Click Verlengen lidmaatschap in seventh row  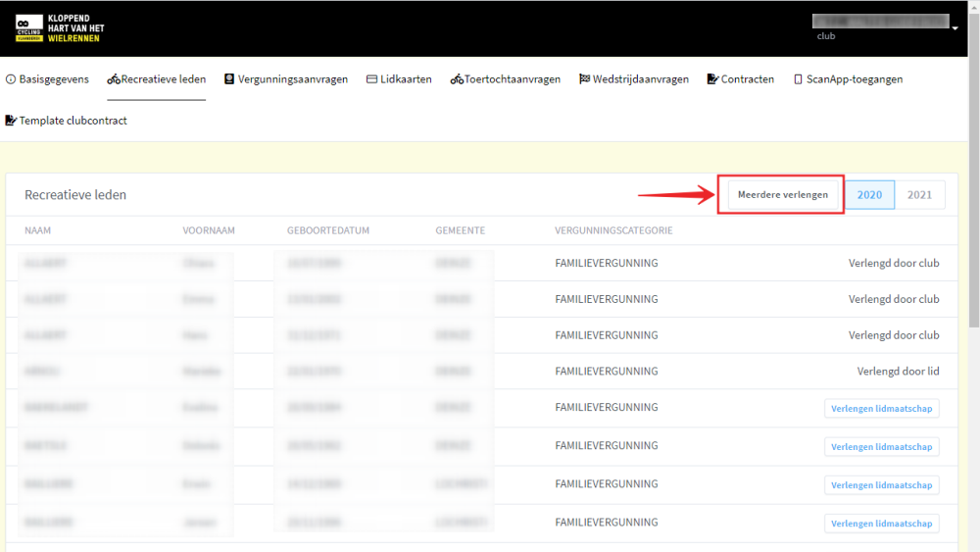point(881,485)
